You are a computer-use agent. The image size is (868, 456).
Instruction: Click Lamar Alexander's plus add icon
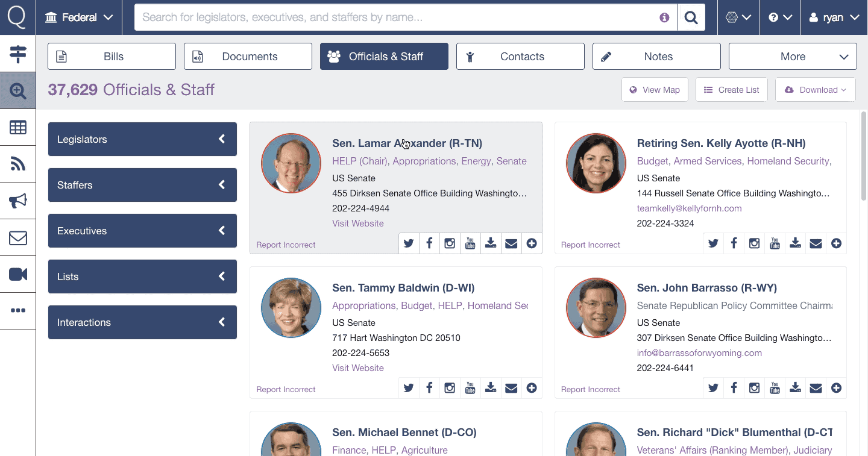click(532, 243)
